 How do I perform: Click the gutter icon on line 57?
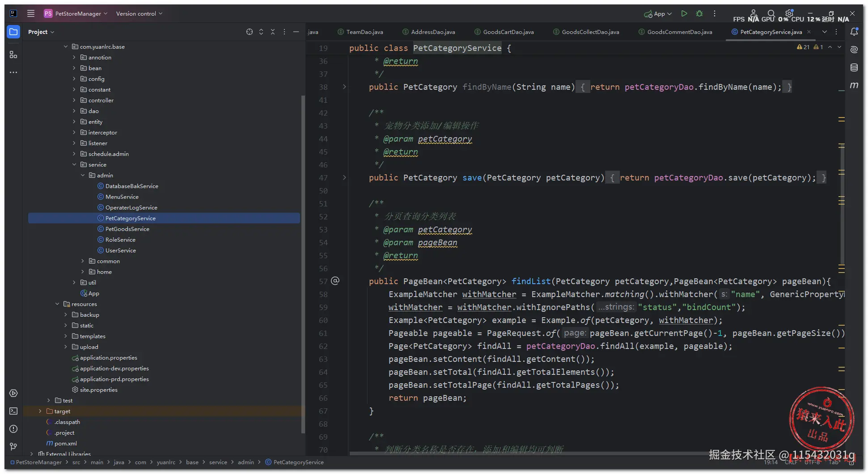click(x=335, y=281)
